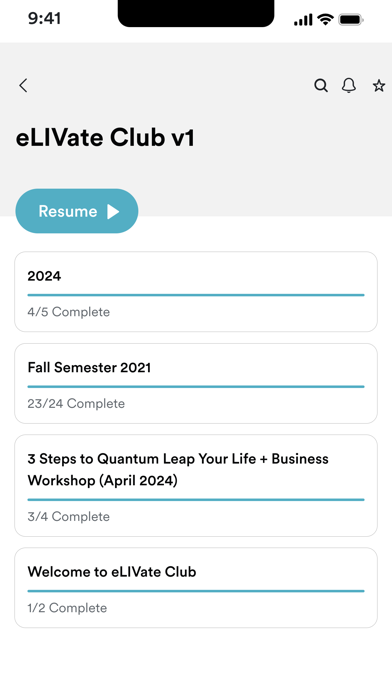Tap the back arrow icon
This screenshot has width=392, height=696.
23,85
